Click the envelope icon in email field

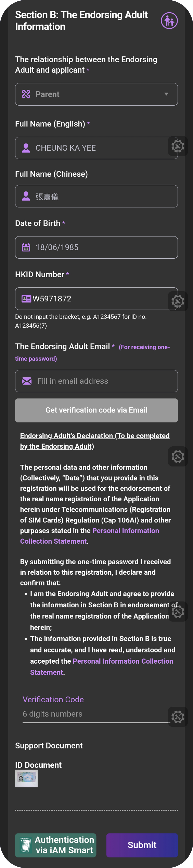pyautogui.click(x=27, y=381)
